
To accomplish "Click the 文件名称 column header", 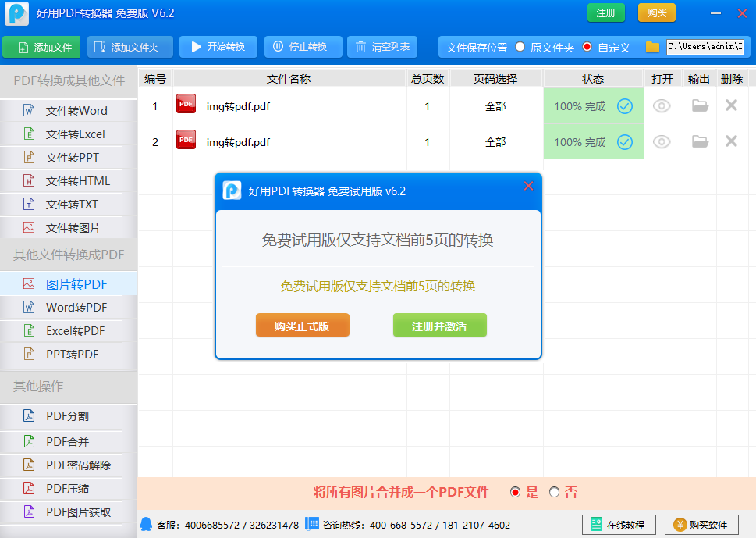I will pos(289,79).
